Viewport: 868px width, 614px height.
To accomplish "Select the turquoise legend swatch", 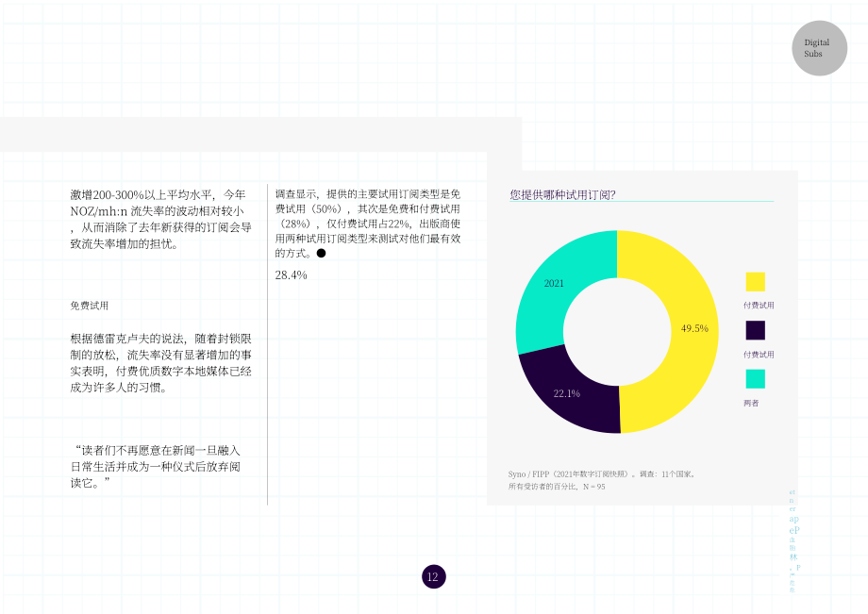I will coord(755,379).
